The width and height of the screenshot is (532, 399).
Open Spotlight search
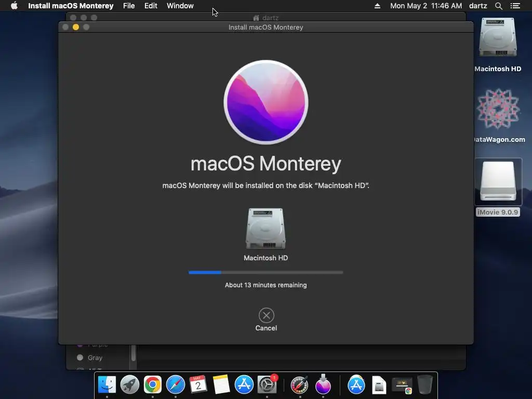(x=498, y=6)
